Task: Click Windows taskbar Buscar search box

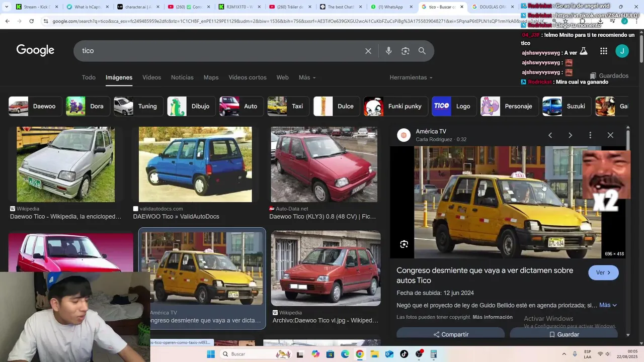Action: [255, 354]
